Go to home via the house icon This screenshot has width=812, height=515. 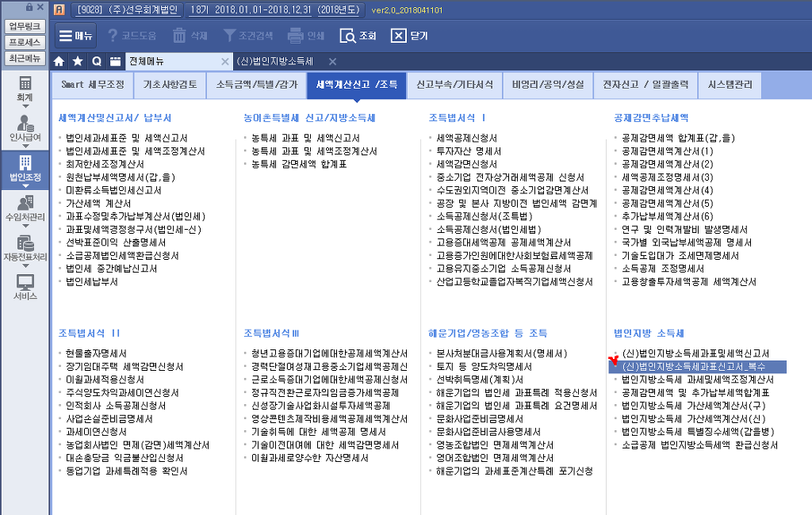pyautogui.click(x=59, y=61)
